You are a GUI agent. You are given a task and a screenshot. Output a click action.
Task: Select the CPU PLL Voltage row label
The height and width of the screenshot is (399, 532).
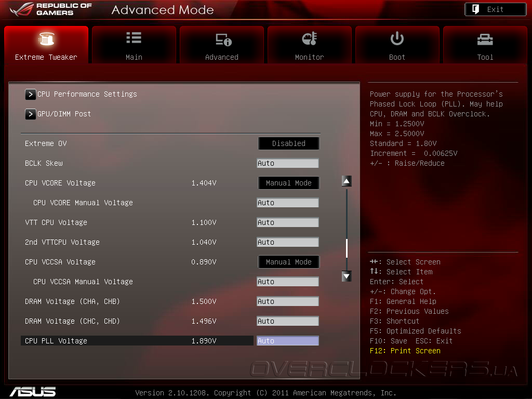56,341
